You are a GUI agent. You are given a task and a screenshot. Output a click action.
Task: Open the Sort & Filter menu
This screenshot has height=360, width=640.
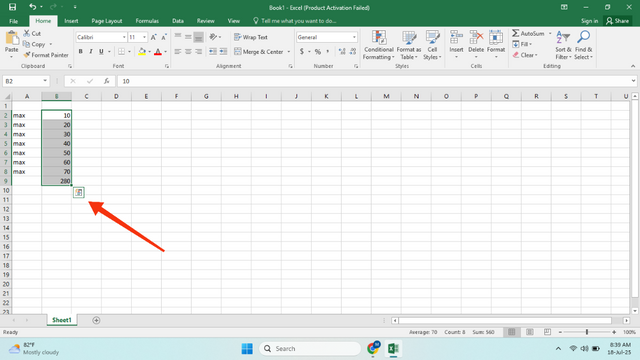563,45
